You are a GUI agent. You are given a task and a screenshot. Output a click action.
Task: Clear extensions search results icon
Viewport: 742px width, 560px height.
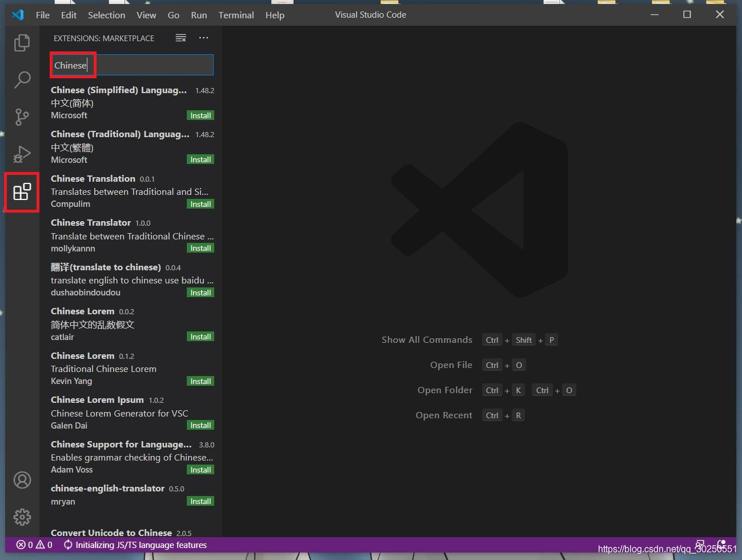pos(181,38)
